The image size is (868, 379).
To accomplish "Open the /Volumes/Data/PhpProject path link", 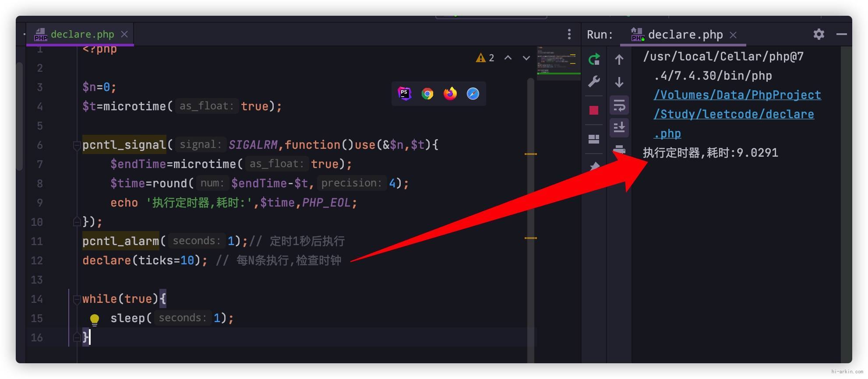I will (737, 95).
